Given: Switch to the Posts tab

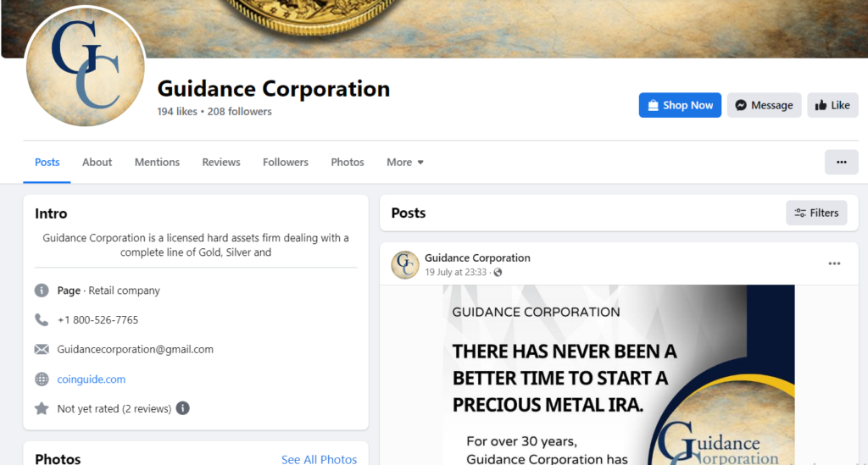Looking at the screenshot, I should (47, 162).
